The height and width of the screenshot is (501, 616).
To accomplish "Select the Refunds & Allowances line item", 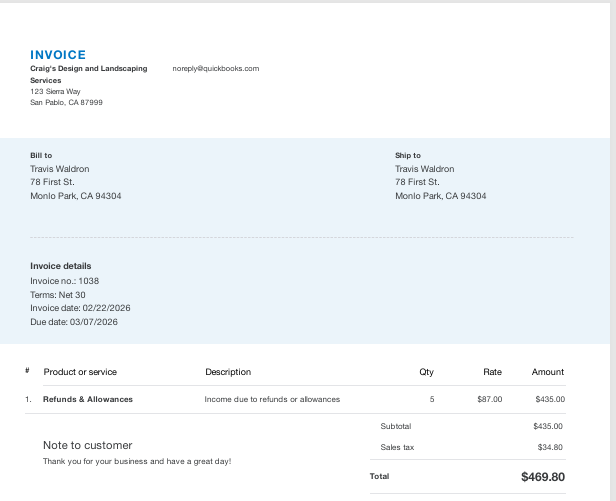I will click(88, 399).
